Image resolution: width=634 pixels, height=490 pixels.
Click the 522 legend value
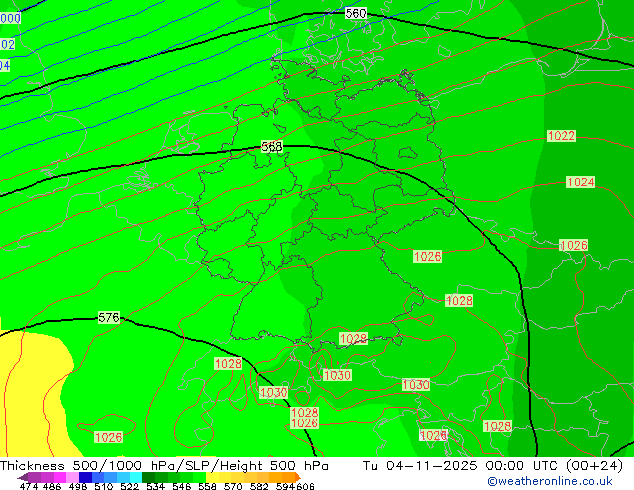point(129,486)
